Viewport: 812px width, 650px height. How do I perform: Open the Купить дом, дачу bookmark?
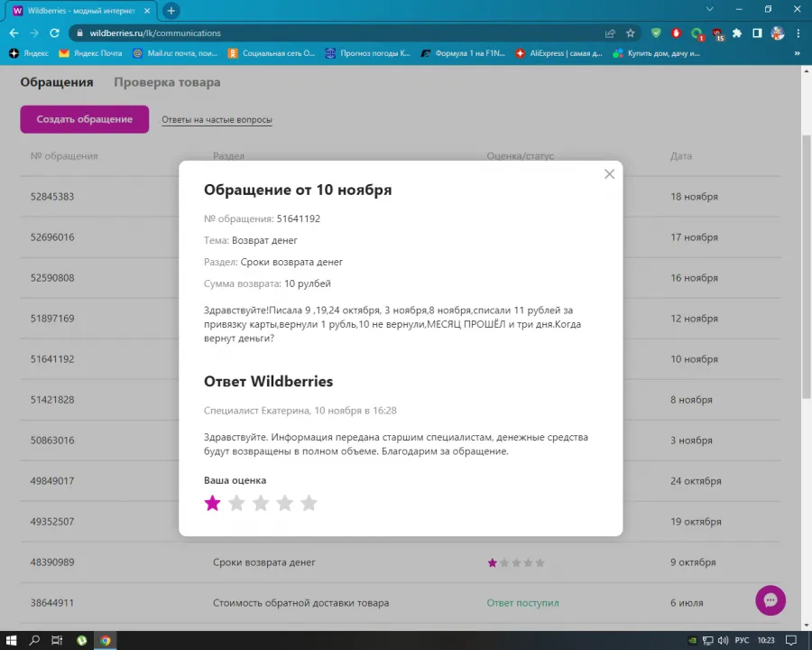[x=656, y=53]
